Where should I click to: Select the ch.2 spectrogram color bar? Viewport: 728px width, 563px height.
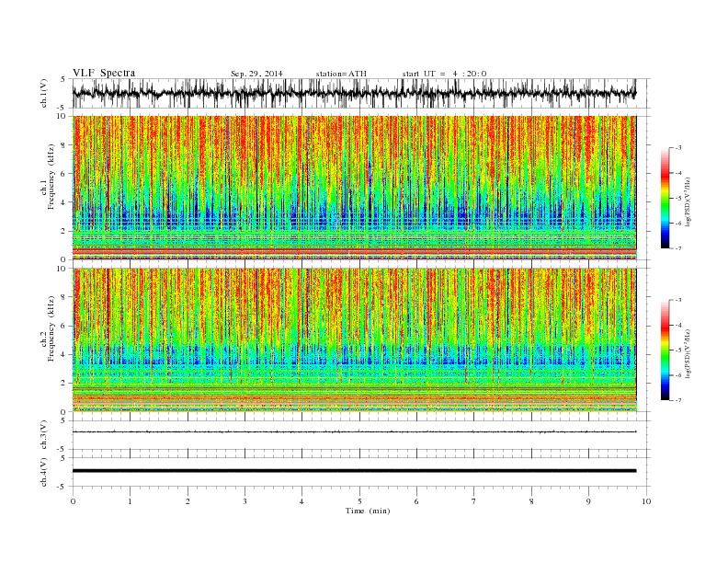pyautogui.click(x=665, y=350)
